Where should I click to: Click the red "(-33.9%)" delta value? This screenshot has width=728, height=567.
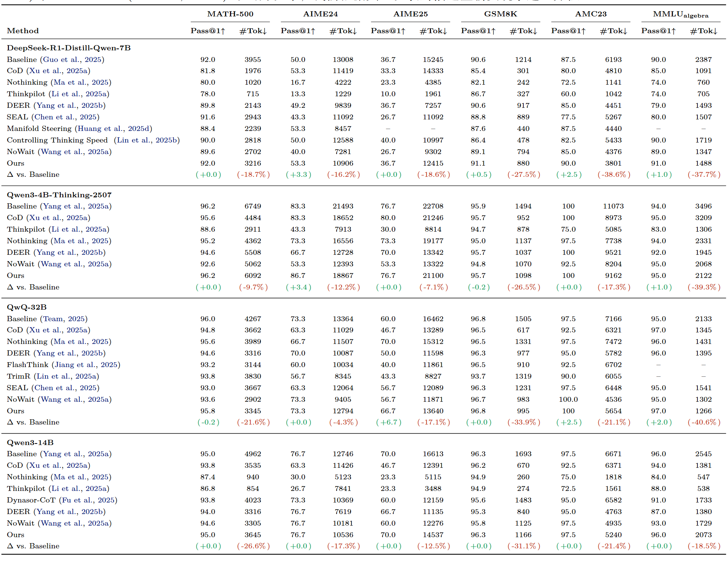[524, 422]
